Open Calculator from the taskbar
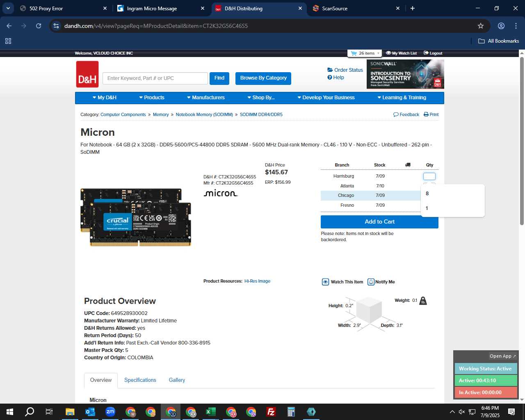Viewport: 525px width, 420px height. 291,412
